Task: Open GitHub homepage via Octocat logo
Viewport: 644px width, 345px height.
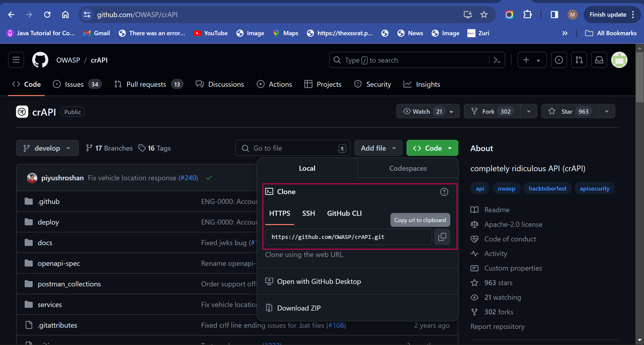Action: (40, 60)
